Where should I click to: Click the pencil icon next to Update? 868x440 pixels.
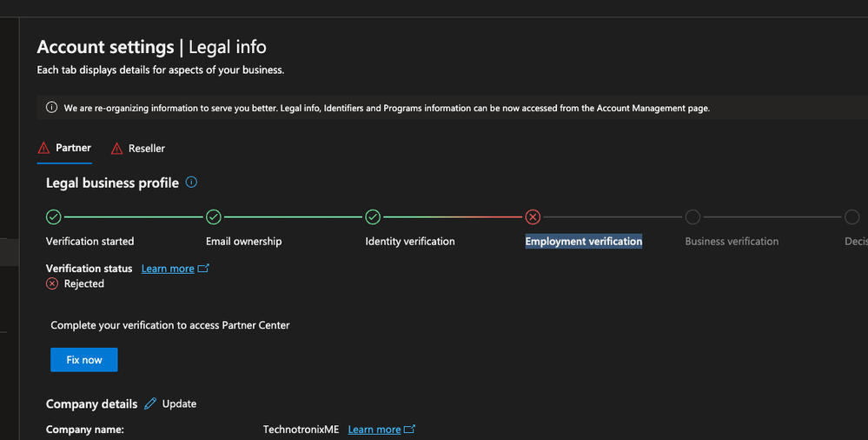click(x=150, y=403)
